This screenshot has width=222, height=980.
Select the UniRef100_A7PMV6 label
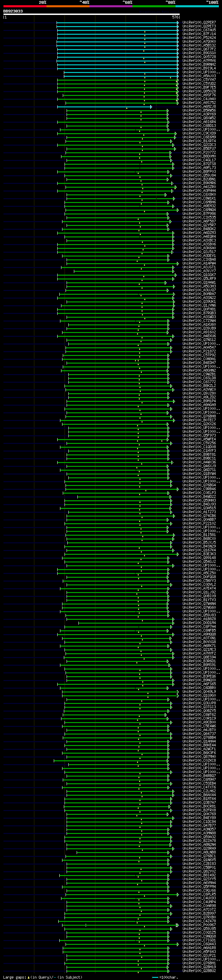[199, 60]
